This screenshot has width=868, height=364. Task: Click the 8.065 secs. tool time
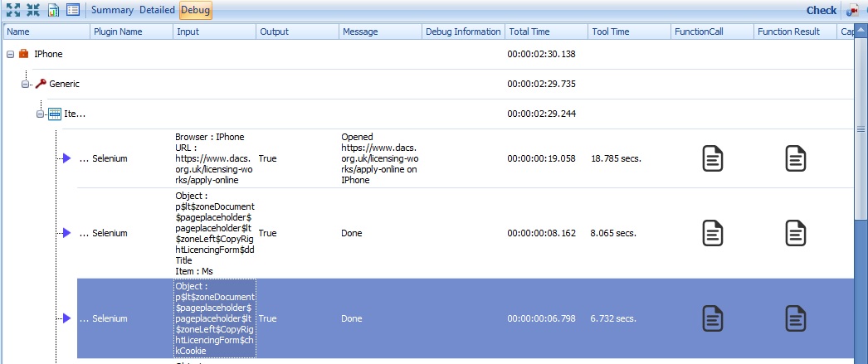pos(613,233)
